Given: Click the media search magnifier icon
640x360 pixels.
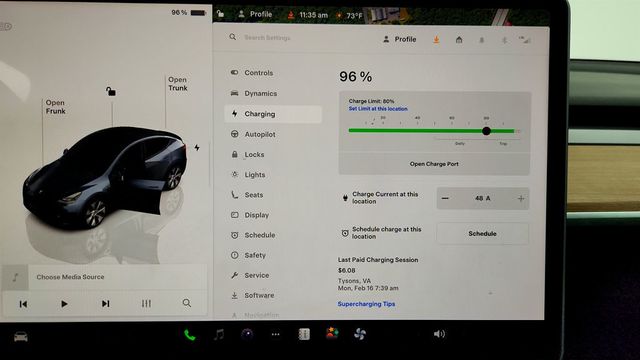Looking at the screenshot, I should click(x=187, y=303).
